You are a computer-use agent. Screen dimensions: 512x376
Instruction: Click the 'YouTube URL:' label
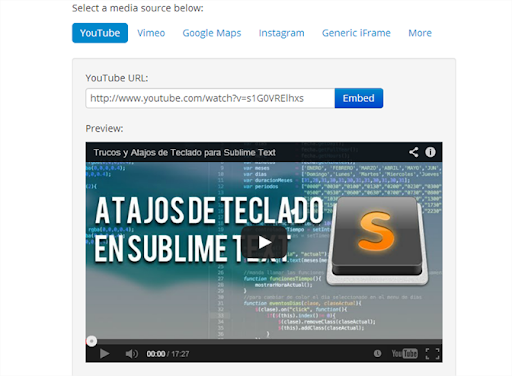(117, 78)
